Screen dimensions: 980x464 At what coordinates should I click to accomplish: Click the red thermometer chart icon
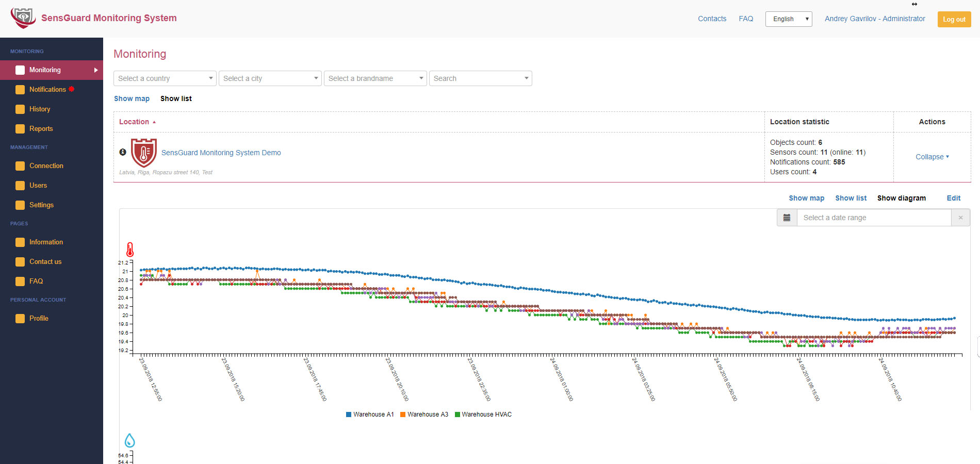130,250
